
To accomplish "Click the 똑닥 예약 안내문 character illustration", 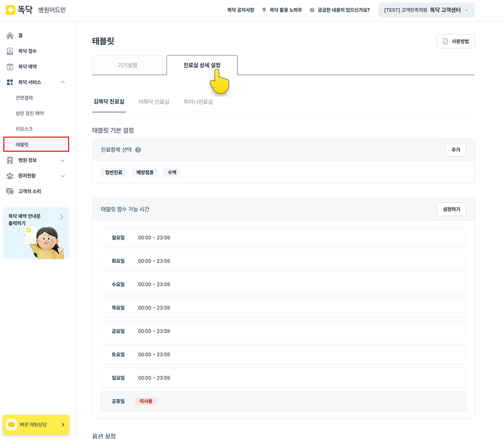I will coord(45,243).
